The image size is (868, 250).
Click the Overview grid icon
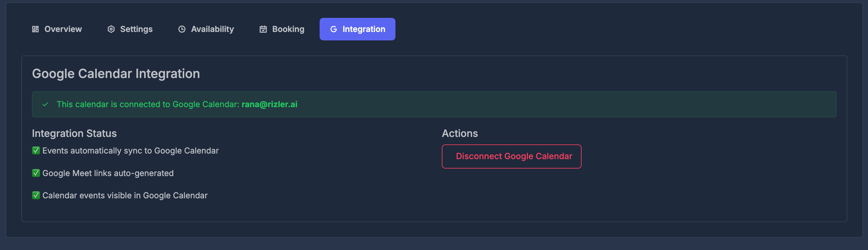pyautogui.click(x=35, y=29)
